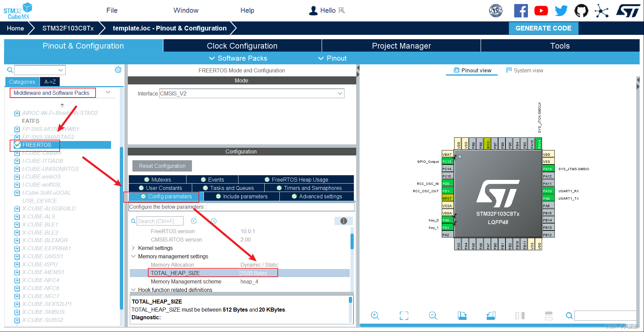Screen dimensions: 644x332
Task: Click the user profile icon
Action: click(313, 11)
